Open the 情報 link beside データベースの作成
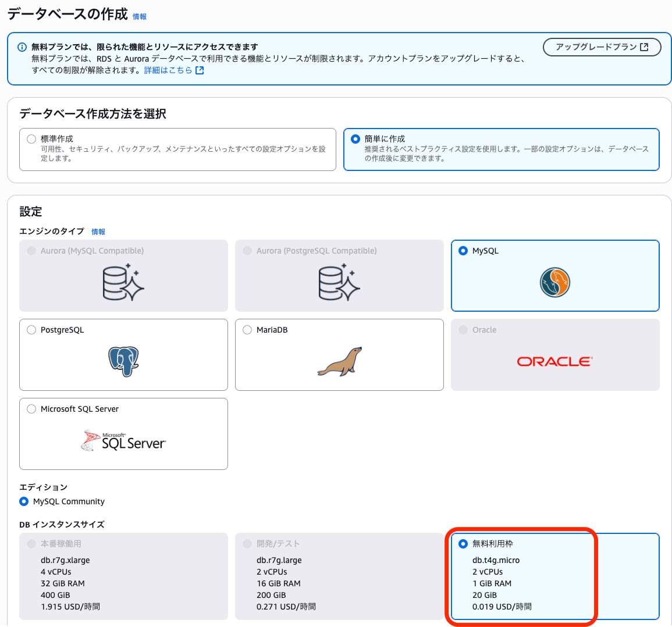Screen dimensions: 672x627 tap(139, 17)
